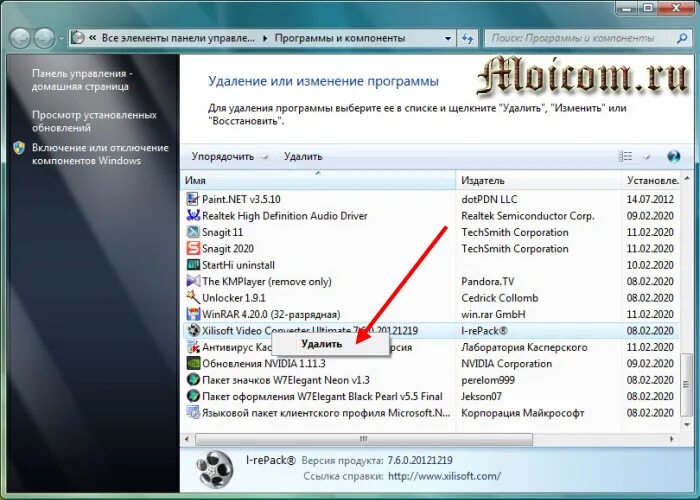Viewport: 700px width, 500px height.
Task: Click the search magnifier icon
Action: tap(682, 38)
